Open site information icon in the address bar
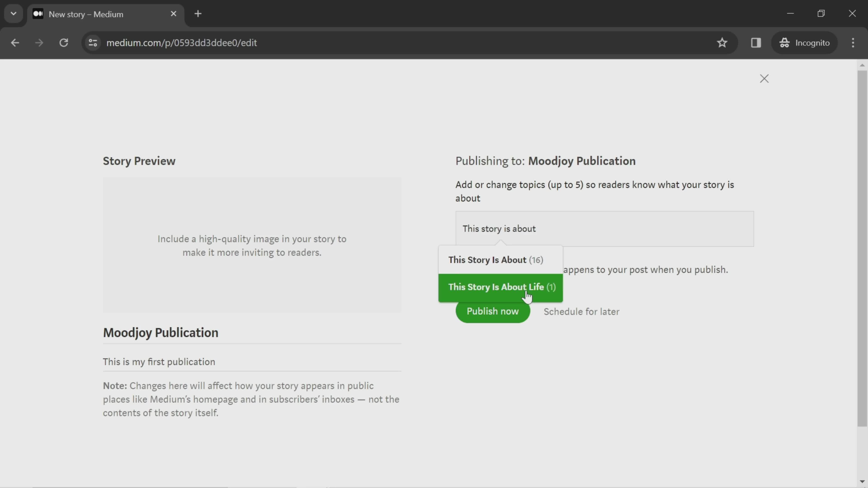Viewport: 868px width, 488px height. [x=93, y=43]
